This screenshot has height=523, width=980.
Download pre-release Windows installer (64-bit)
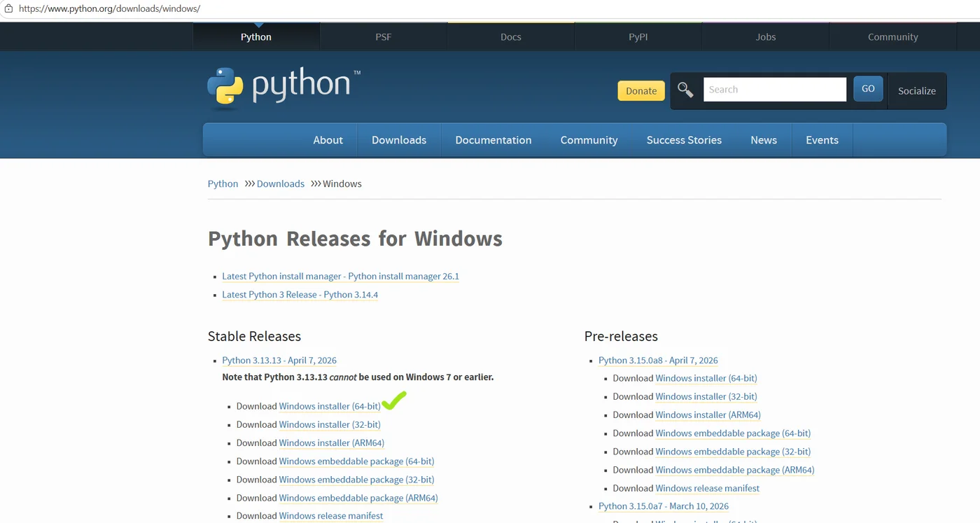pos(706,378)
